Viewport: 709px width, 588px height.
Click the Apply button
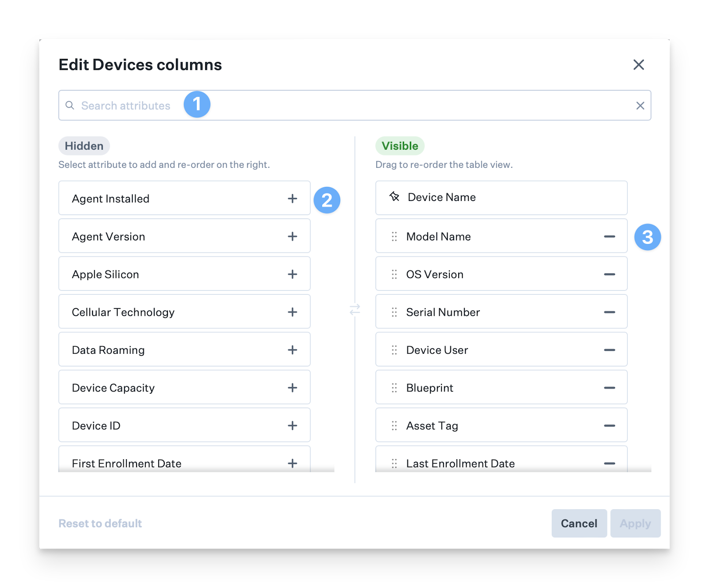(x=635, y=523)
